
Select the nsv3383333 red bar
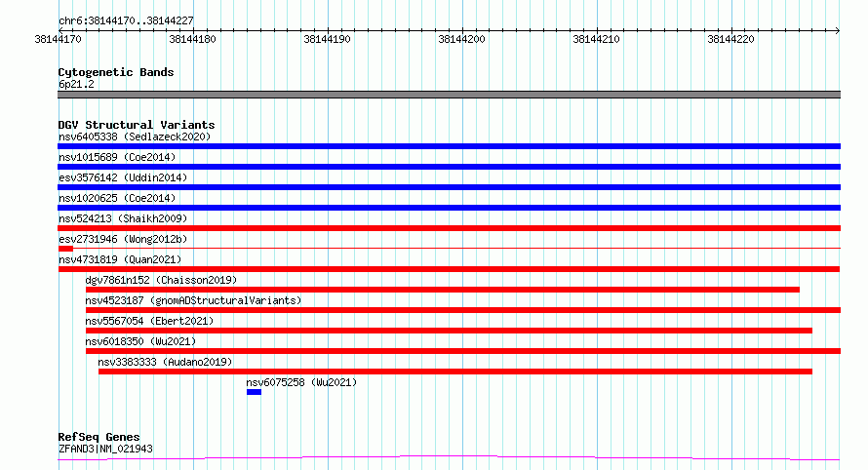tap(455, 372)
